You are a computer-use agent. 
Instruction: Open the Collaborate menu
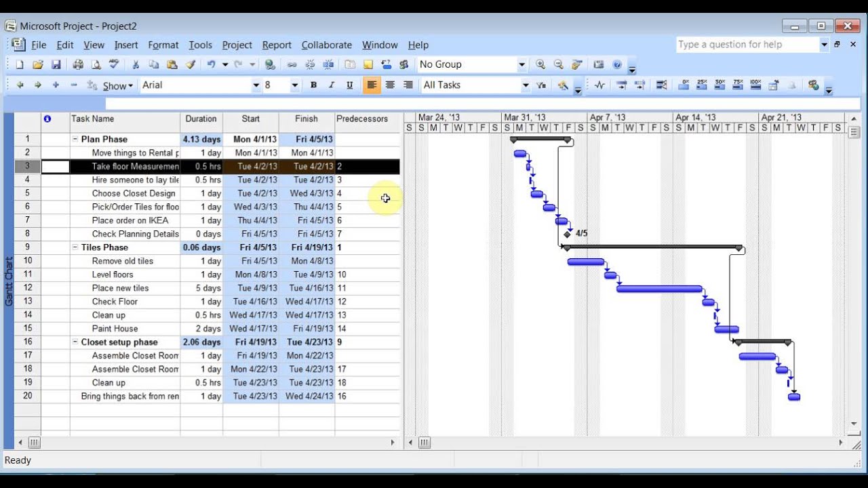pyautogui.click(x=327, y=45)
